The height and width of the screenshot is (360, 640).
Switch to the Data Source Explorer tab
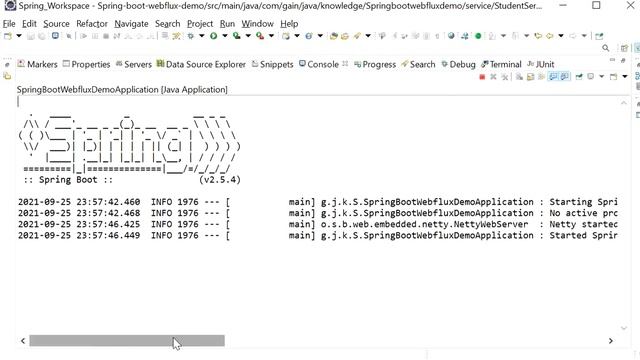(201, 64)
